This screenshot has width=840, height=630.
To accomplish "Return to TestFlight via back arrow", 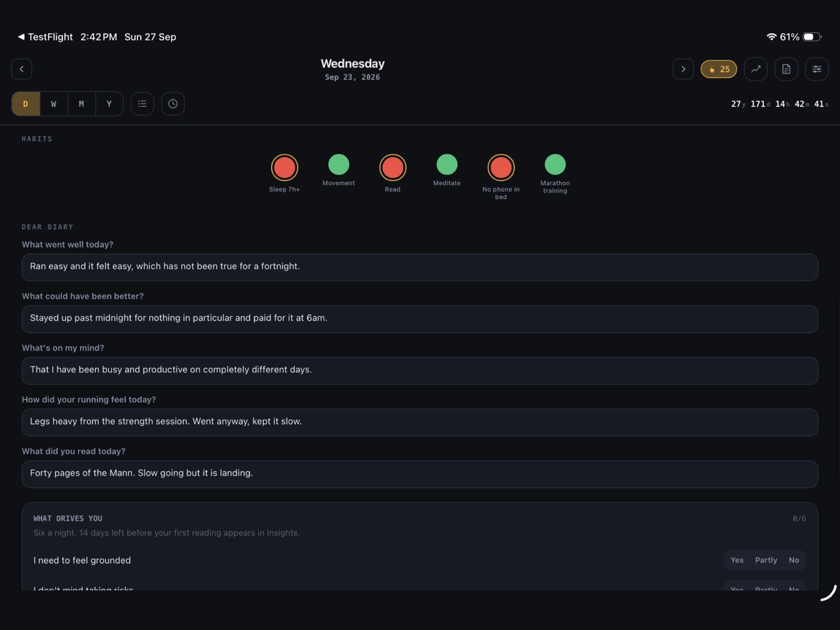I will [x=45, y=37].
